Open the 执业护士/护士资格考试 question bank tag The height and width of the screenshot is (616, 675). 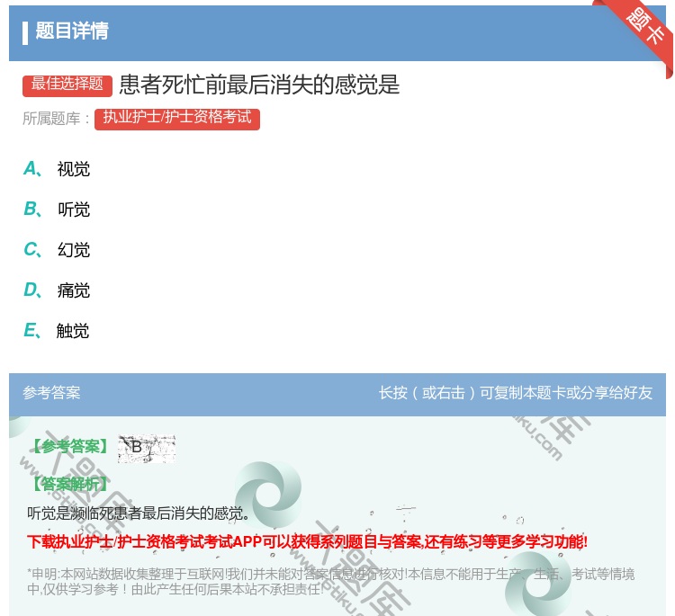pos(177,118)
